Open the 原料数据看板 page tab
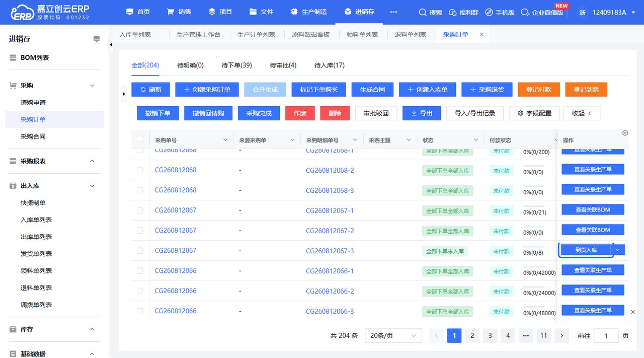The height and width of the screenshot is (358, 644). [310, 34]
